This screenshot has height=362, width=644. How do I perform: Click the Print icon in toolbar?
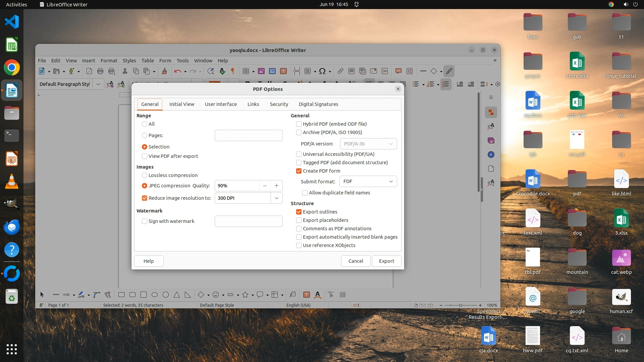click(100, 71)
